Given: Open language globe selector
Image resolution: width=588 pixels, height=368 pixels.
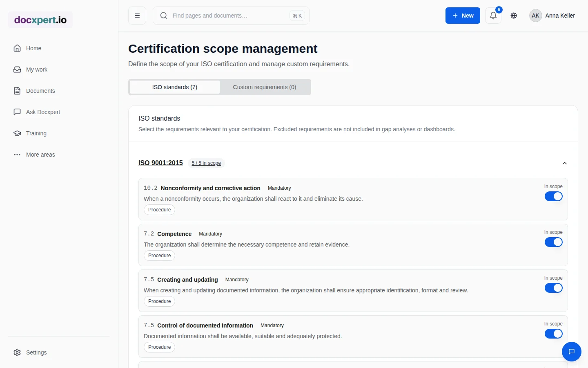Looking at the screenshot, I should tap(514, 16).
